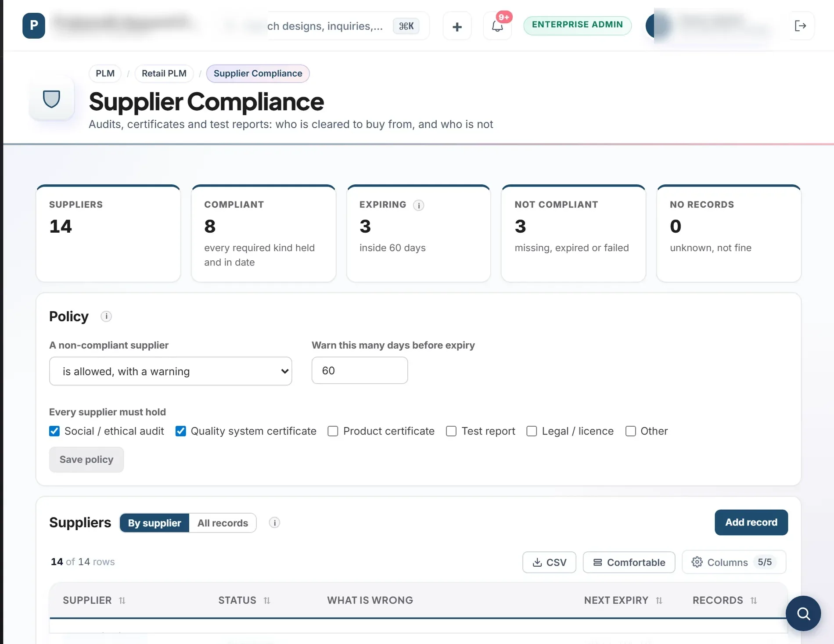Check the Test report requirement

(451, 431)
